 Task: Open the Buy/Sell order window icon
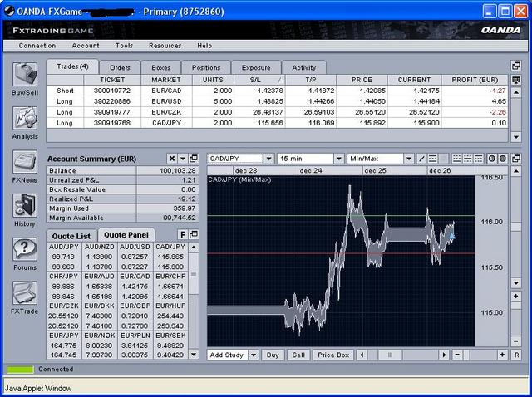(x=25, y=74)
